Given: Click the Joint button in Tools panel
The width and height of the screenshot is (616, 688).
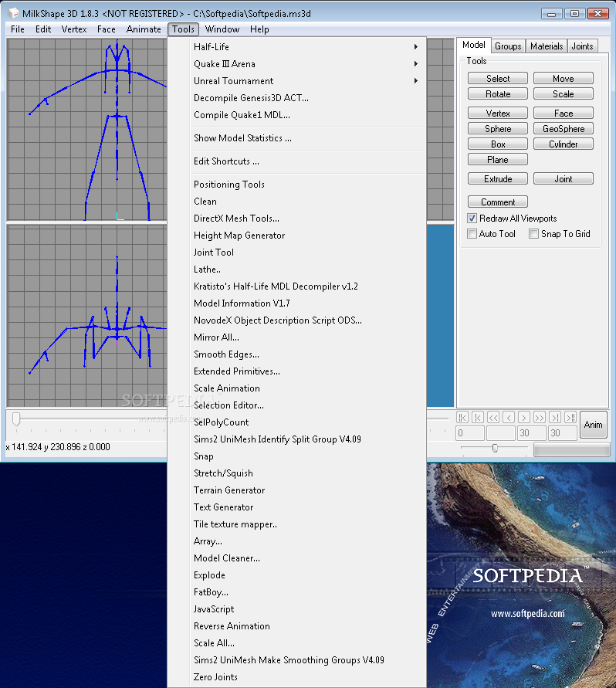Looking at the screenshot, I should (564, 178).
